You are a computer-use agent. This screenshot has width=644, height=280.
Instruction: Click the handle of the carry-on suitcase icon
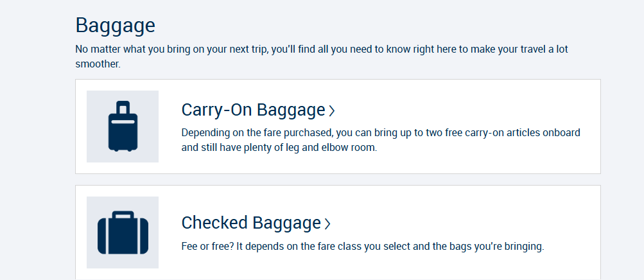click(x=123, y=107)
